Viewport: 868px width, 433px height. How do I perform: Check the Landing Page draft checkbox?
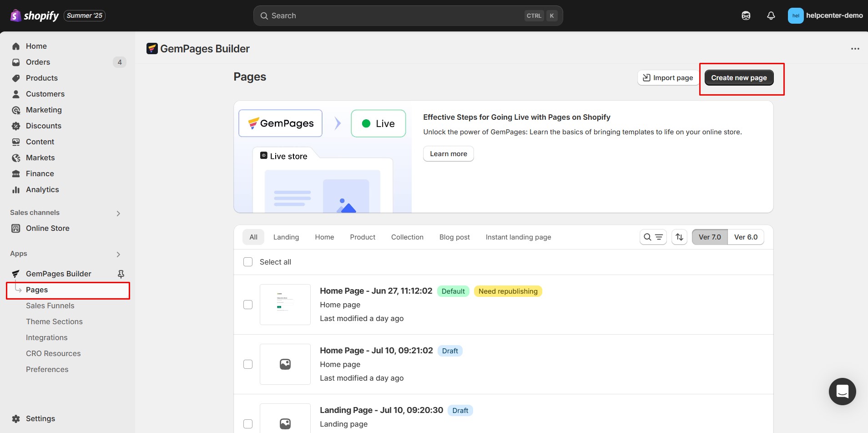click(248, 423)
